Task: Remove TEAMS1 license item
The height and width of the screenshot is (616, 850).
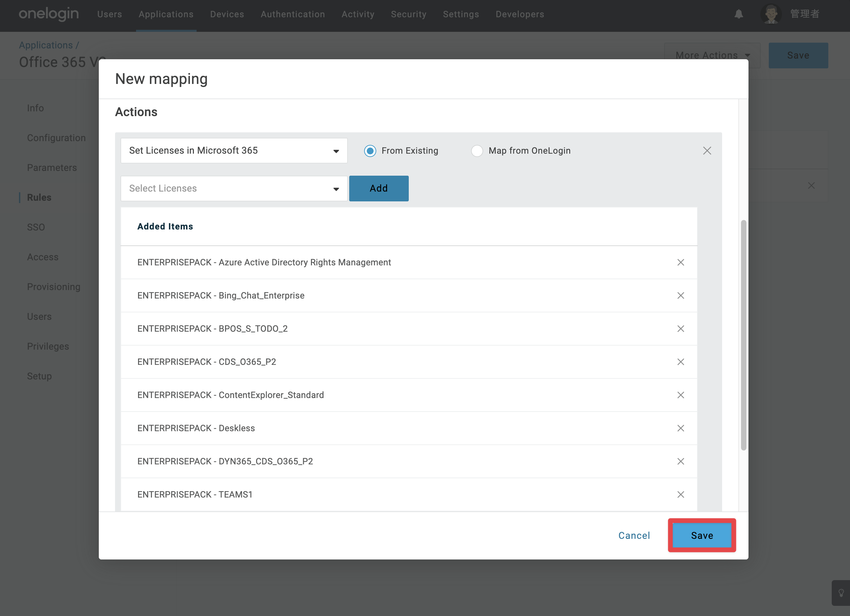Action: [680, 494]
